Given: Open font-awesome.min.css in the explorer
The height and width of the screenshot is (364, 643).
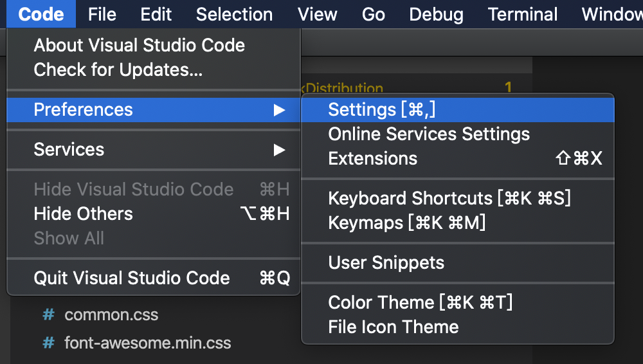Looking at the screenshot, I should 148,343.
